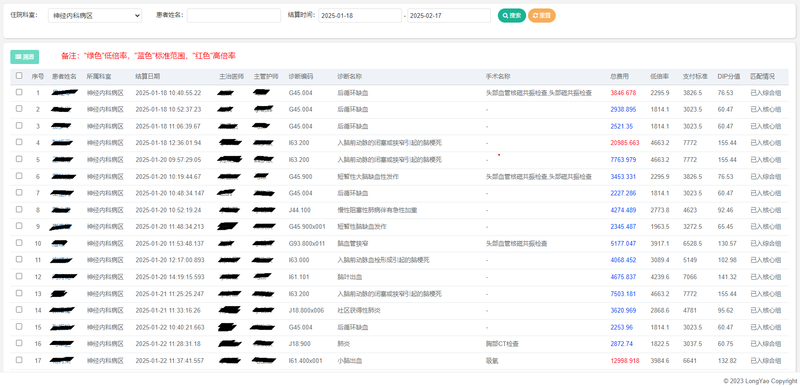Click the teal button above the table
Image resolution: width=800 pixels, height=386 pixels.
(x=24, y=57)
